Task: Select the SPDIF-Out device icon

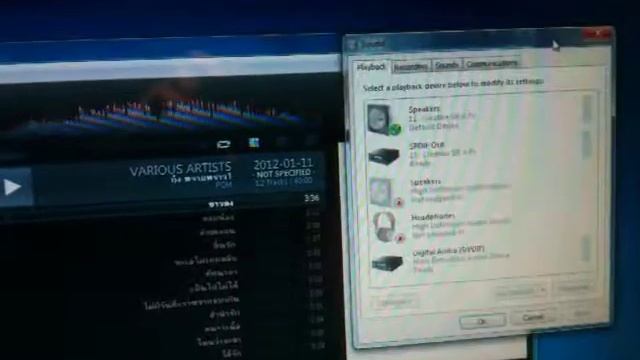Action: click(x=384, y=156)
